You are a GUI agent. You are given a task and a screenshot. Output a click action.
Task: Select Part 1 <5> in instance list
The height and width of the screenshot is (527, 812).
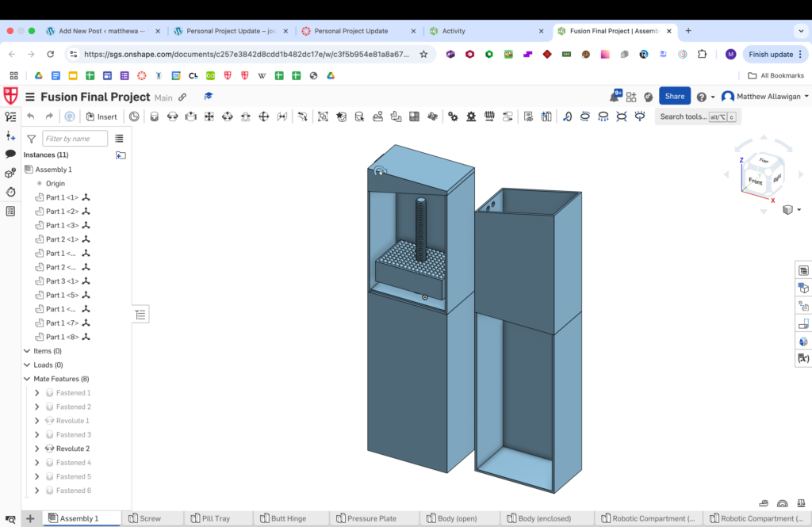(x=62, y=295)
